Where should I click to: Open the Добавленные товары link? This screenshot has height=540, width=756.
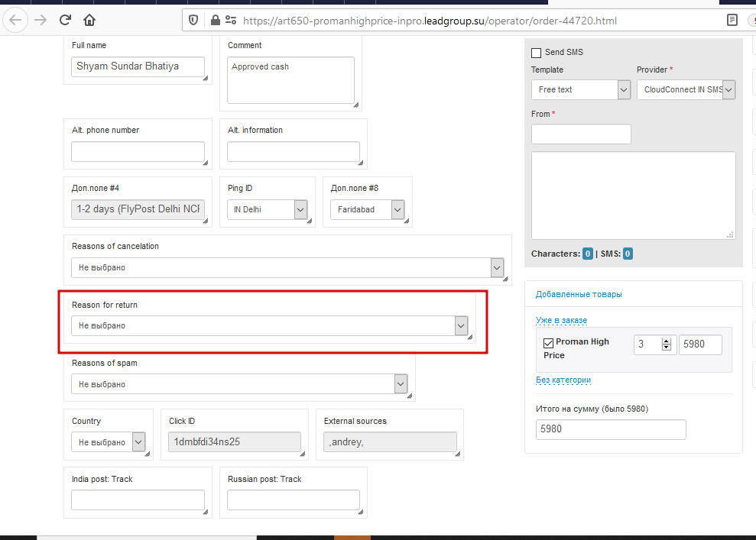coord(579,294)
